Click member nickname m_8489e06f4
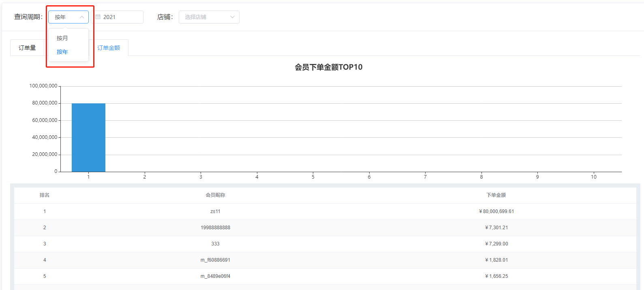Viewport: 644px width, 290px height. [x=215, y=276]
